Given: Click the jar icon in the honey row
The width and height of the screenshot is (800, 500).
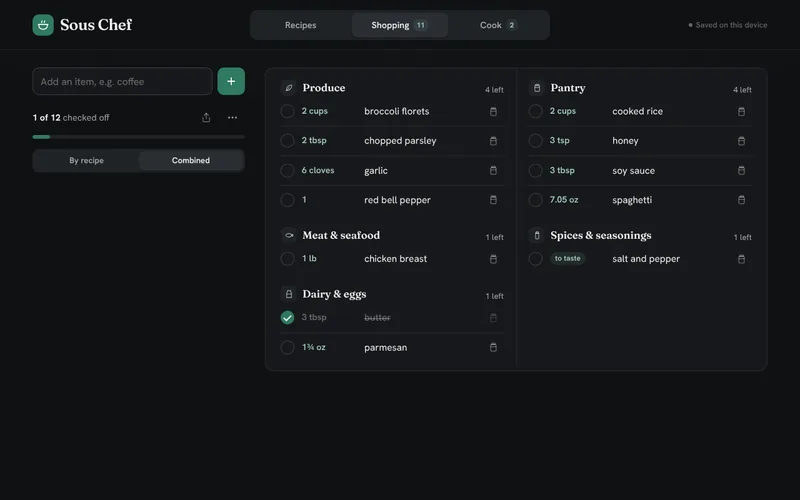Looking at the screenshot, I should tap(741, 141).
